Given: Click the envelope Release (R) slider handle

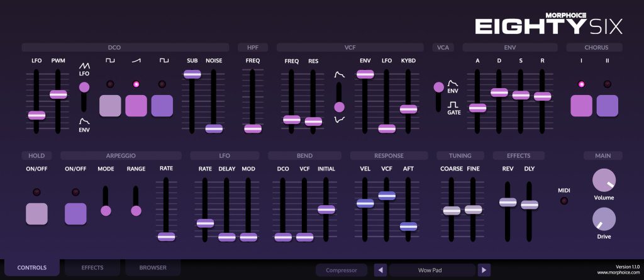Looking at the screenshot, I should tap(543, 97).
